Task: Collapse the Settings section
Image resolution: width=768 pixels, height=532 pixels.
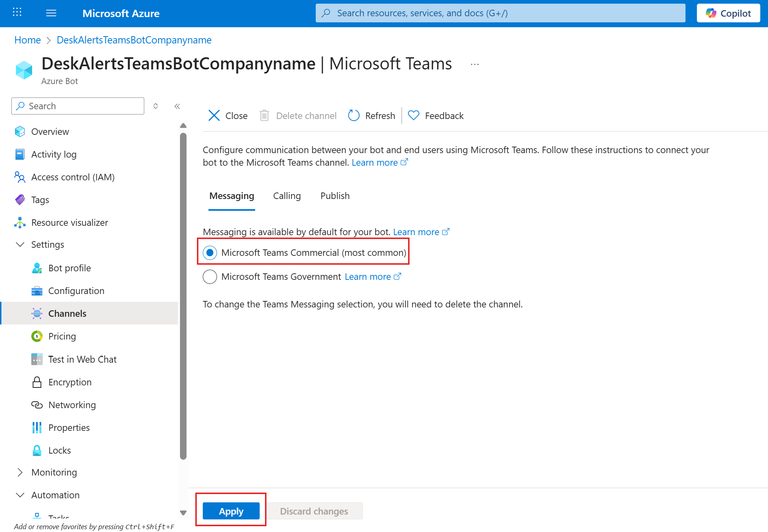Action: (20, 244)
